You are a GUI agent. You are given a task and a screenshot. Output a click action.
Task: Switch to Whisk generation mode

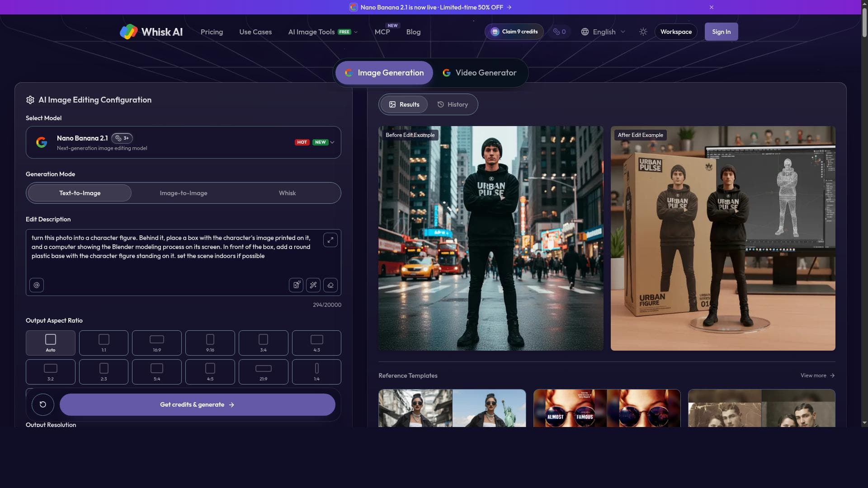pos(287,193)
